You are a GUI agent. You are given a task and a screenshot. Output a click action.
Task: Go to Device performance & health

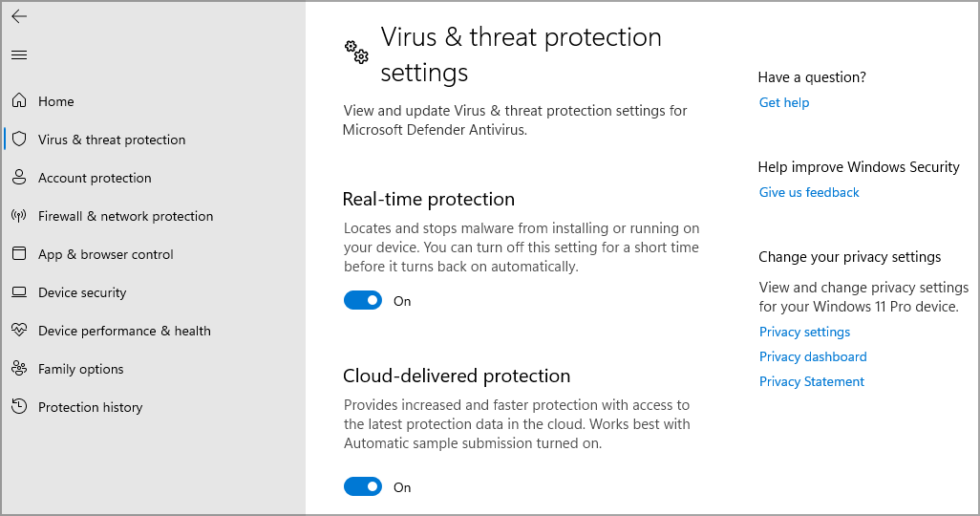[124, 331]
